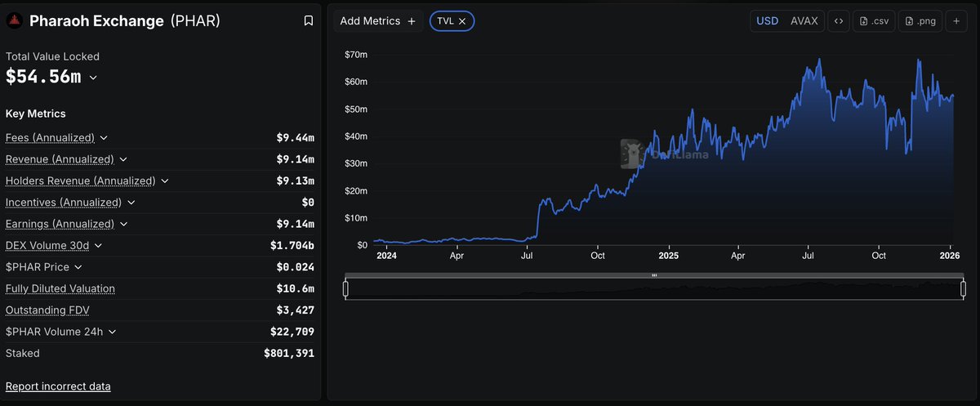Click the right handle of the range slider
Screen dimensions: 980x406
click(x=964, y=288)
